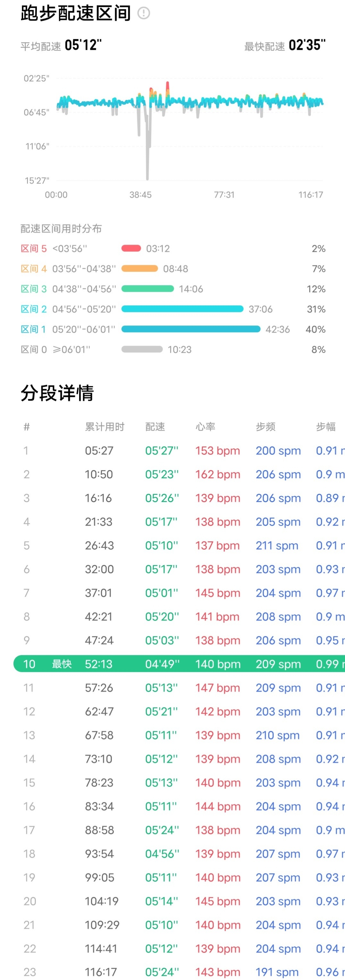Tap the info icon beside 跑步配速区间
The width and height of the screenshot is (345, 980).
point(143,13)
